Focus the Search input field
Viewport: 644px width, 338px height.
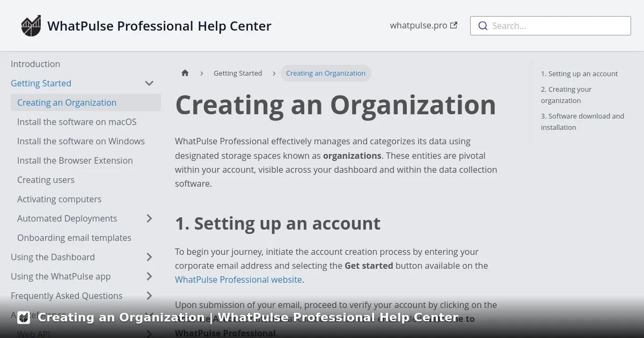click(x=551, y=26)
